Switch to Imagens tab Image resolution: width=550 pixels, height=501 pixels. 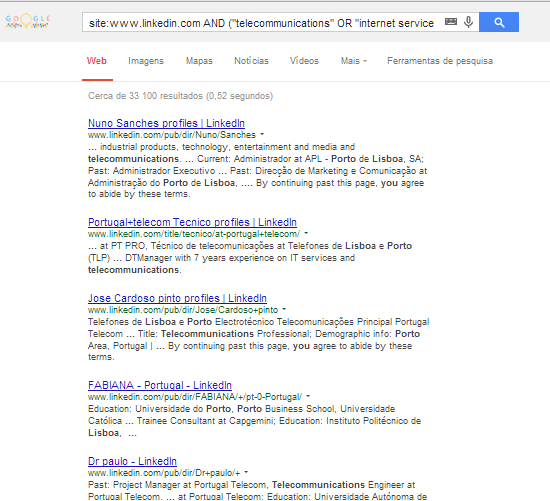tap(146, 61)
